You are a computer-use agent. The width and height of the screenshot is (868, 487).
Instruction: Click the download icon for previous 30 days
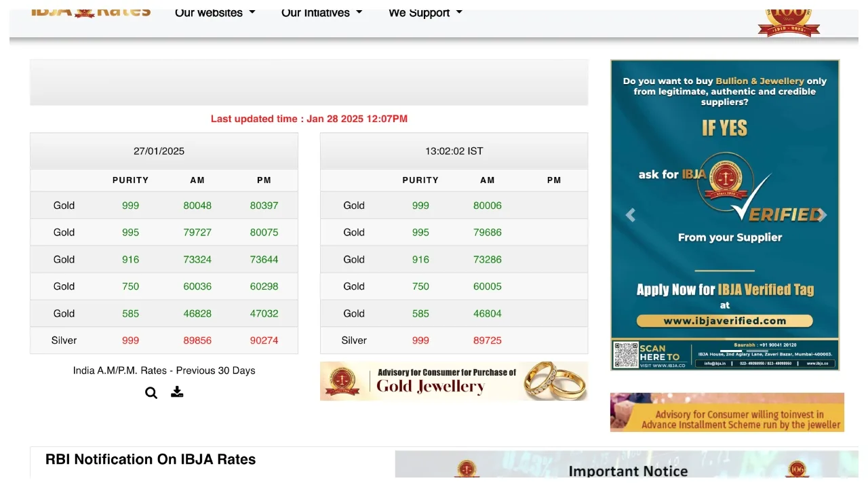(177, 392)
